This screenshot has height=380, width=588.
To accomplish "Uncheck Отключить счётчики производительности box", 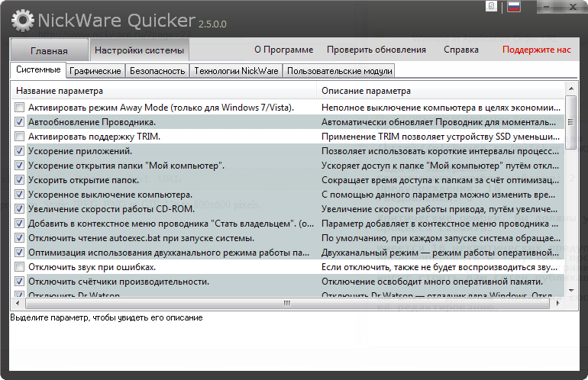I will pyautogui.click(x=20, y=282).
